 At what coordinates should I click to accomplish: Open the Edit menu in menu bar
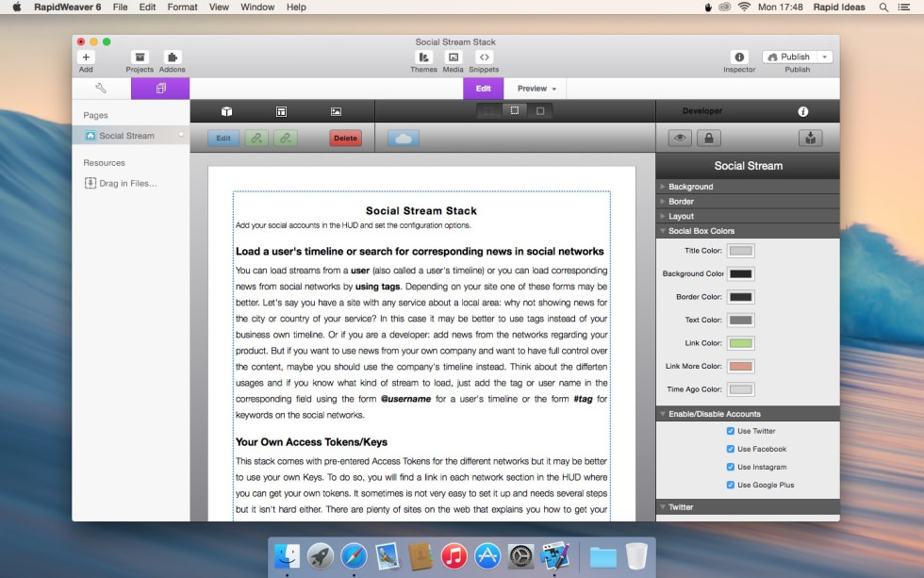[x=147, y=7]
